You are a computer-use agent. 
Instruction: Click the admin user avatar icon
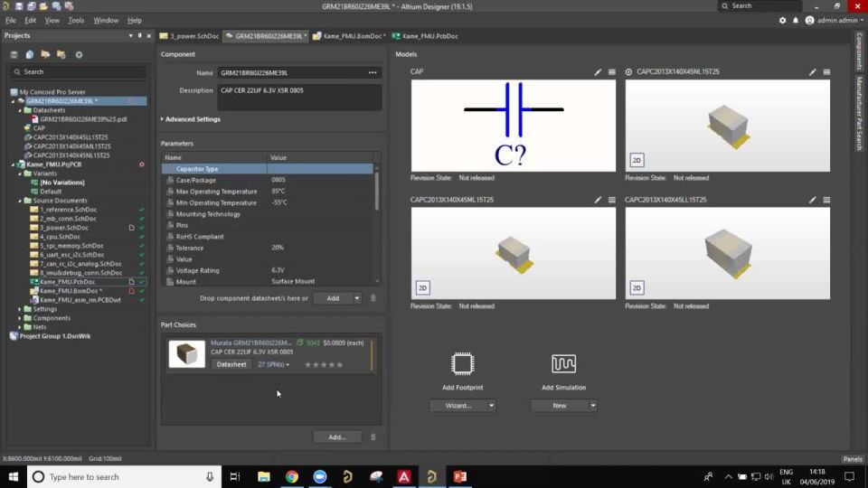809,21
